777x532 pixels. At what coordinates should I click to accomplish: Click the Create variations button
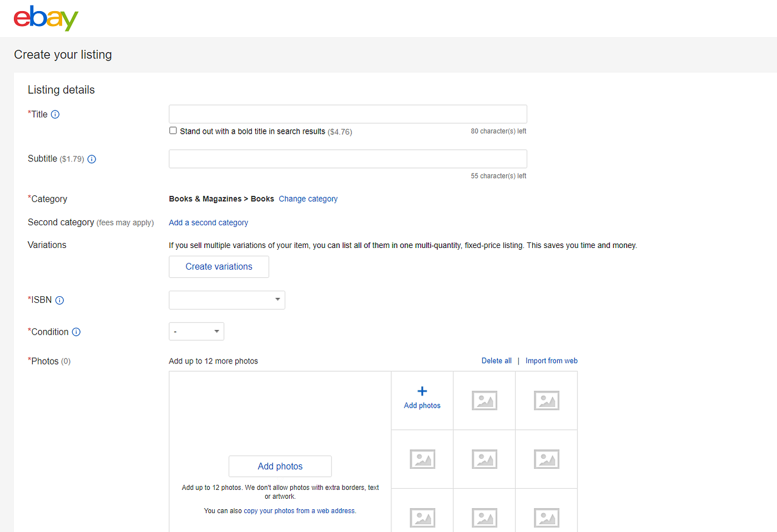219,267
